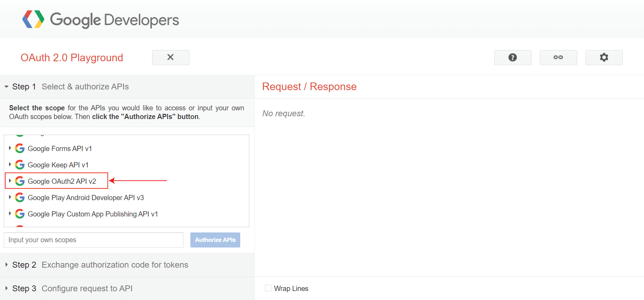Open the settings gear icon
The height and width of the screenshot is (300, 644).
pos(604,57)
